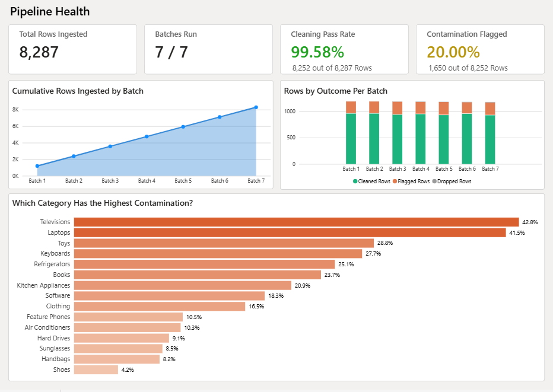Click the Kitchen Appliances category label
This screenshot has width=553, height=392.
pos(43,285)
